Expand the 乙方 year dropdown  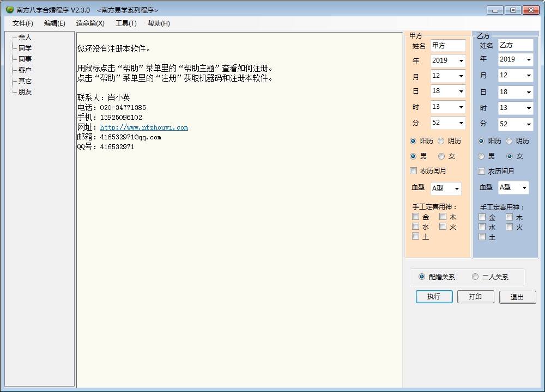pyautogui.click(x=529, y=60)
